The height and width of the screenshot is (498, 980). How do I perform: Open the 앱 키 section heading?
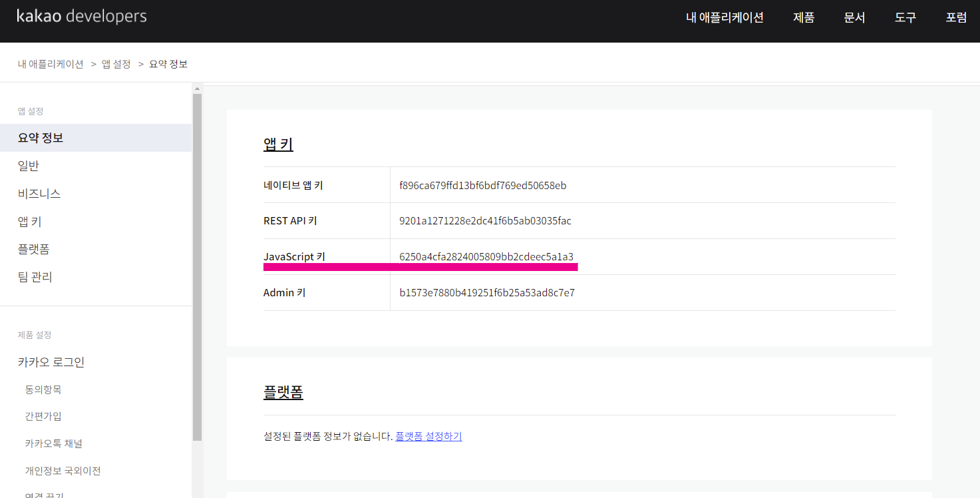[278, 144]
